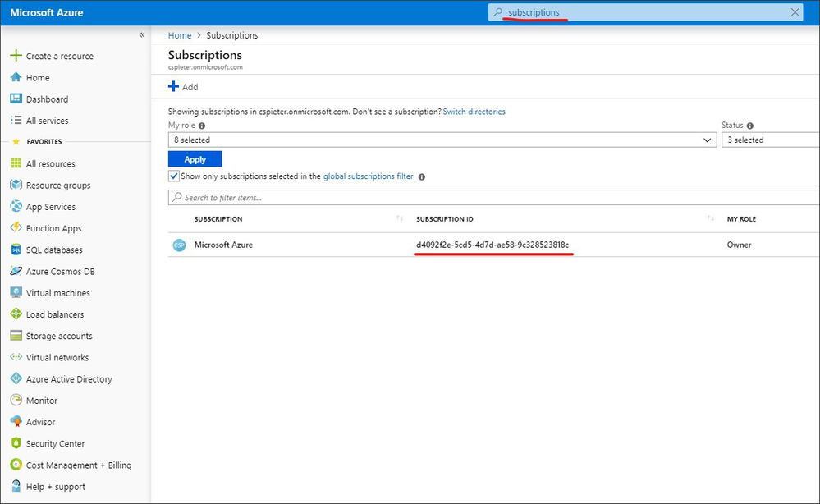This screenshot has width=820, height=504.
Task: Clear the search box with the X
Action: (x=795, y=12)
